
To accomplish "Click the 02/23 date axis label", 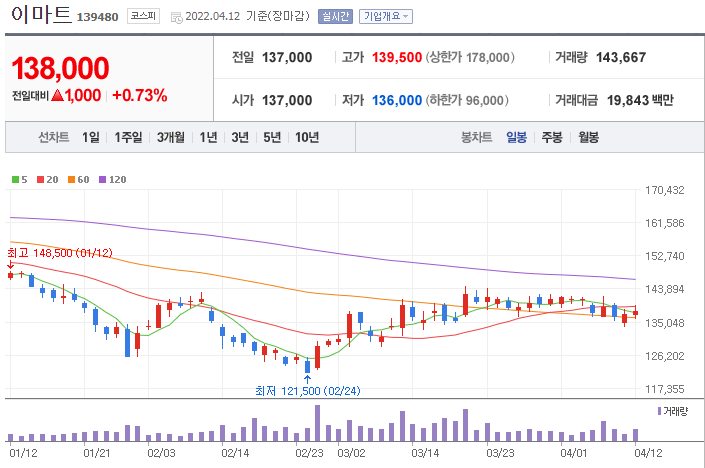I will (x=309, y=453).
